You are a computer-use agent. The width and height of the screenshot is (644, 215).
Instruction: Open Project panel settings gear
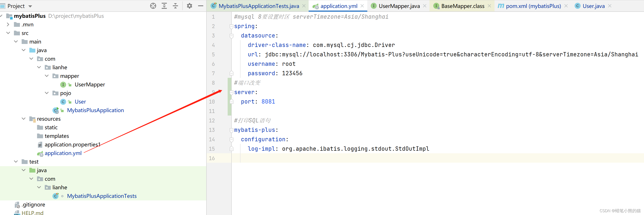pyautogui.click(x=190, y=6)
